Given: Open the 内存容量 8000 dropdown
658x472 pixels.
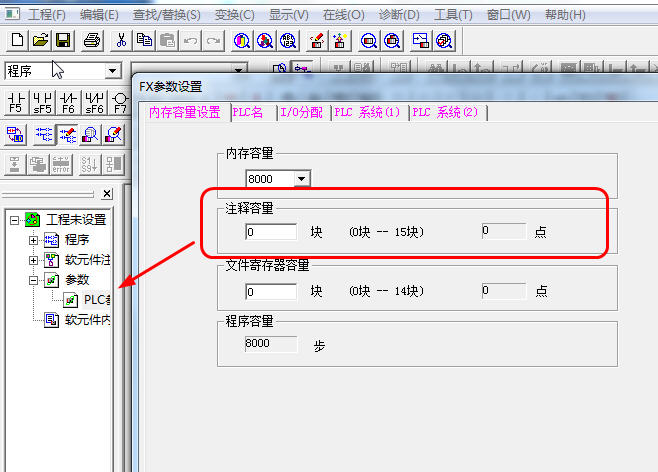Looking at the screenshot, I should [x=301, y=178].
